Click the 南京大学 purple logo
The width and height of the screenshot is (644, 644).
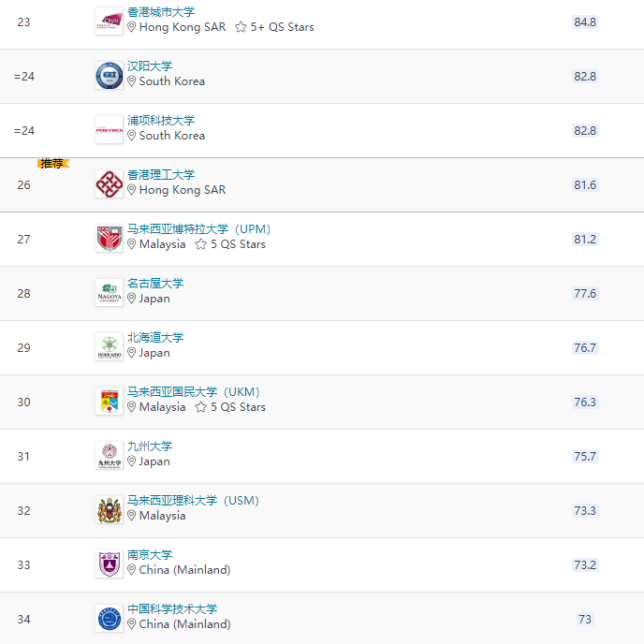pos(109,563)
